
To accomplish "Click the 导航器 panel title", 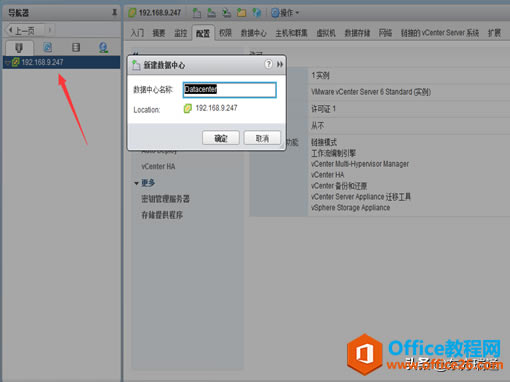I will pos(18,13).
